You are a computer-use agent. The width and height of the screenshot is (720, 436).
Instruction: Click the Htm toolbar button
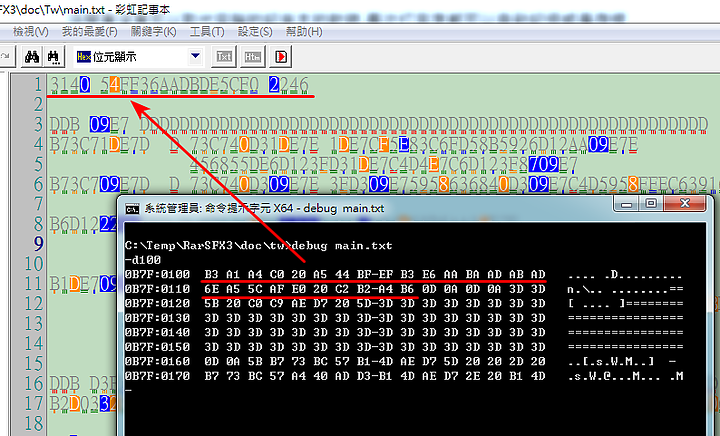tap(253, 57)
